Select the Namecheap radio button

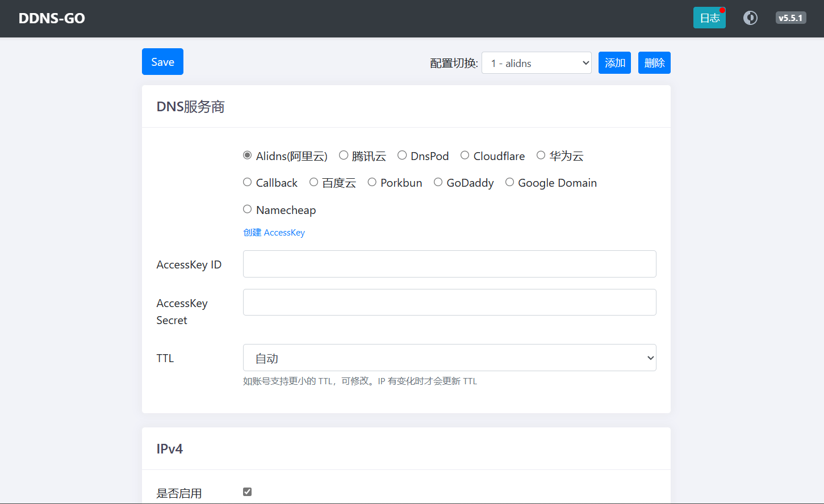(248, 209)
